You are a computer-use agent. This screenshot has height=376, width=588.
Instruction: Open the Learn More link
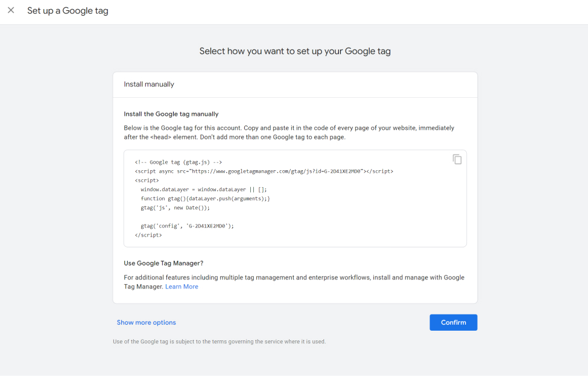click(x=182, y=287)
